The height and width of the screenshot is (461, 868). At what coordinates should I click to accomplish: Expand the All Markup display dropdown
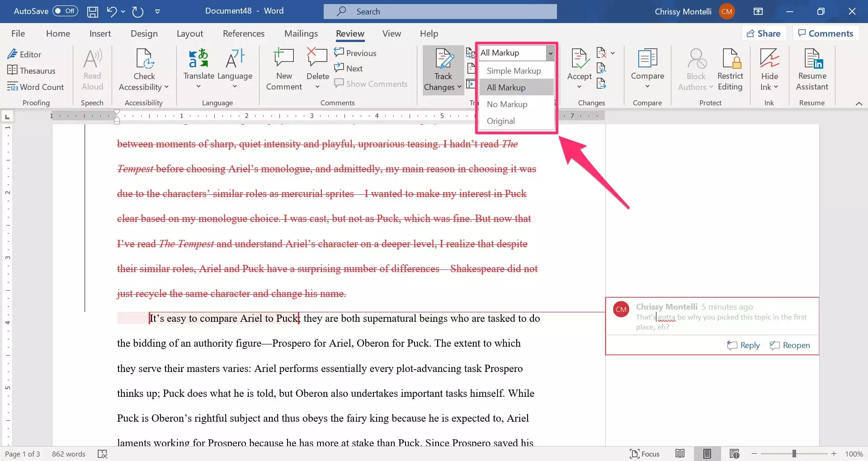click(x=550, y=53)
